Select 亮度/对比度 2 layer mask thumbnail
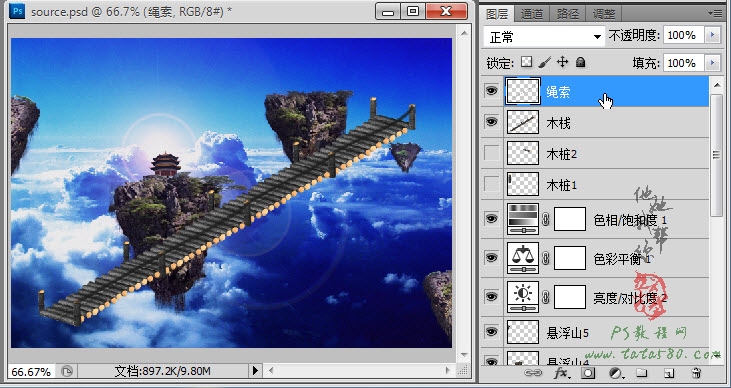731x388 pixels. pyautogui.click(x=570, y=297)
